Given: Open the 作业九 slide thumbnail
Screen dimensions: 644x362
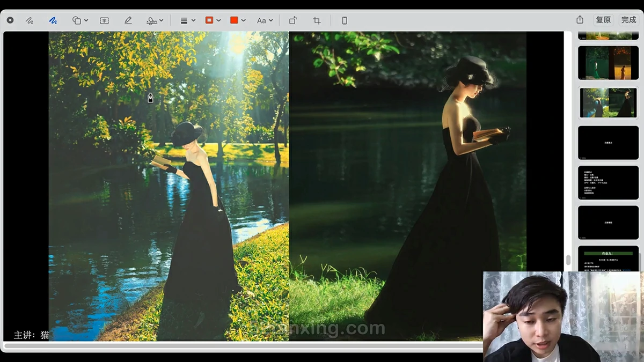Looking at the screenshot, I should point(608,258).
